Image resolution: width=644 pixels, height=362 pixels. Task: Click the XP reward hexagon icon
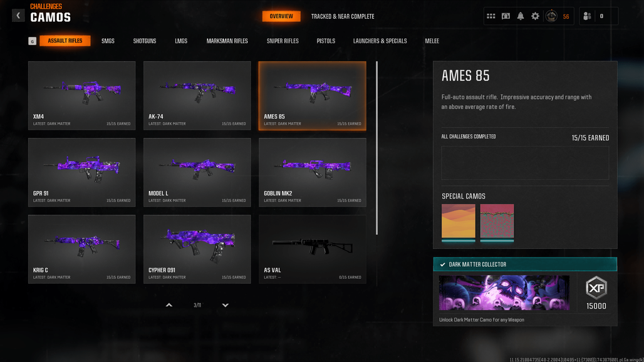point(596,287)
